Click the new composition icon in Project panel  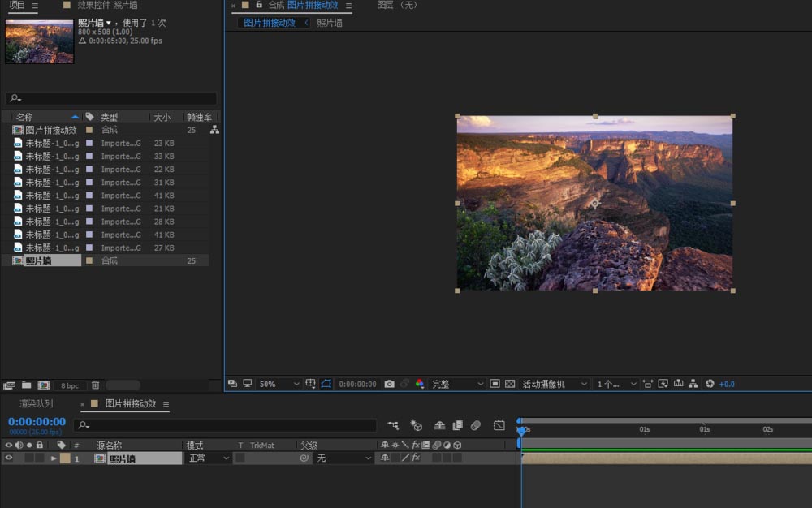44,385
